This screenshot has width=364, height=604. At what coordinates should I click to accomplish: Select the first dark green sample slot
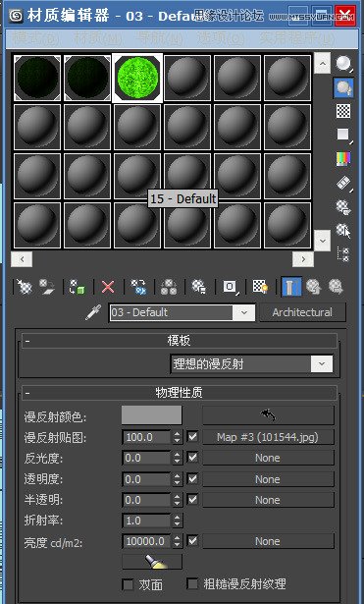pos(37,78)
